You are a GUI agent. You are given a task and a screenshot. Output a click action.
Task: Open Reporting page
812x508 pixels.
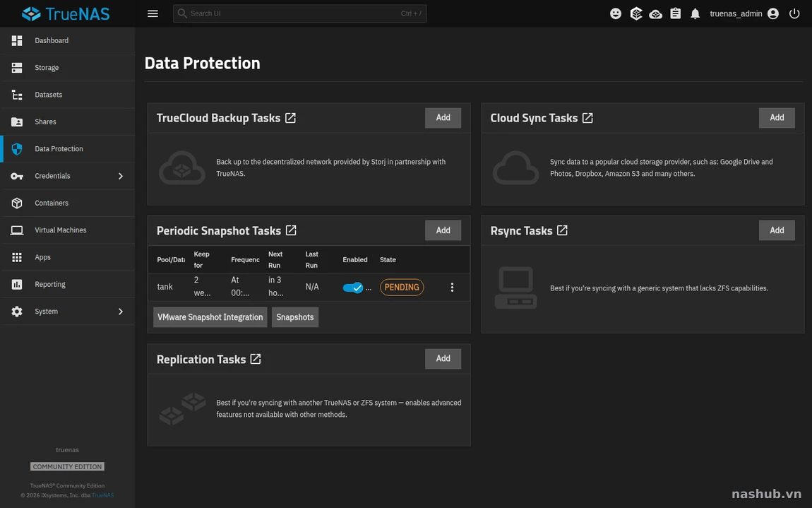coord(67,284)
